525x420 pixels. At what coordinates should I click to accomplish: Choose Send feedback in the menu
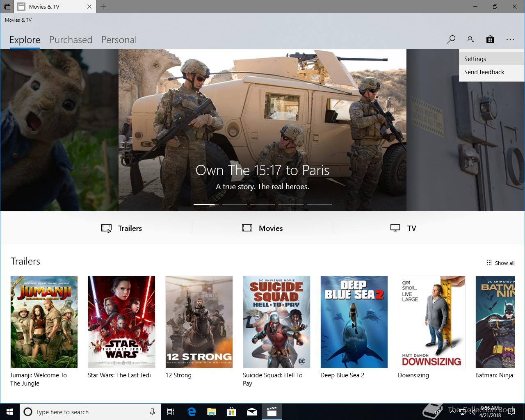(492, 72)
